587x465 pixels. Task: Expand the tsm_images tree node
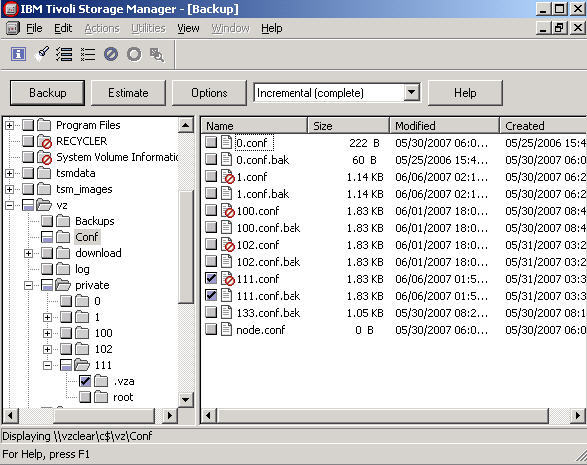tap(9, 189)
